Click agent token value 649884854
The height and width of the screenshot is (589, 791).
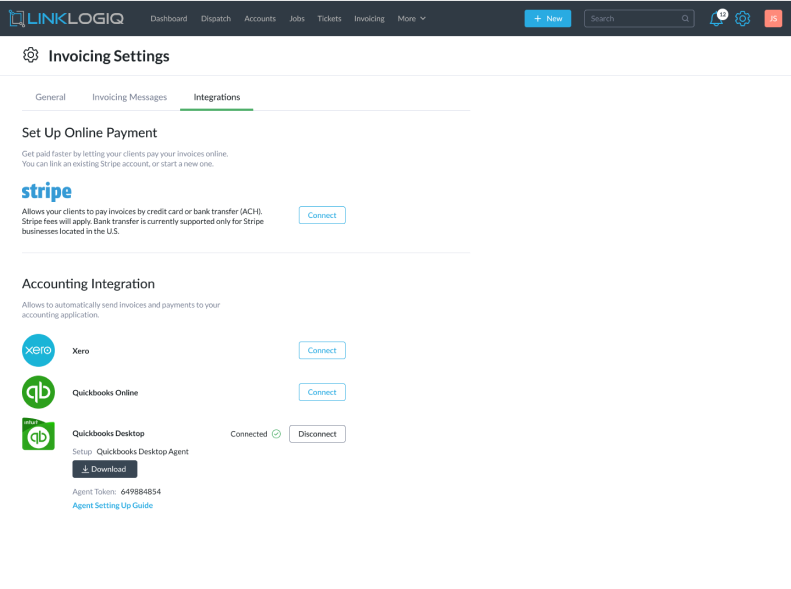click(x=141, y=492)
